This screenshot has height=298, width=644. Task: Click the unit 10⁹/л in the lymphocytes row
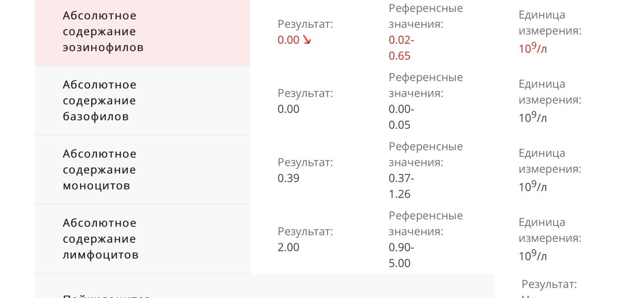532,255
